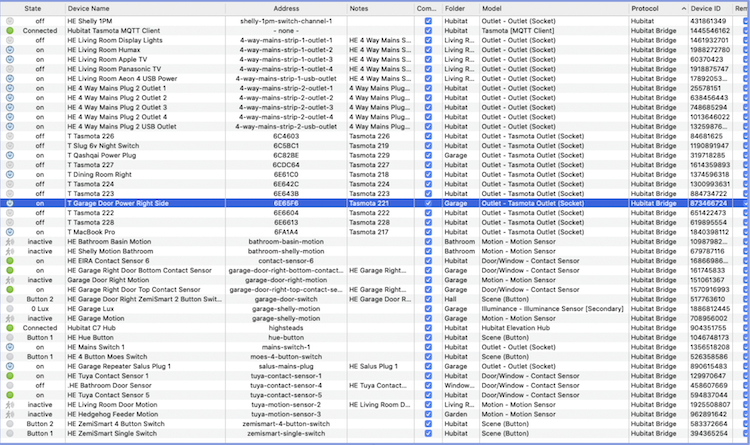
Task: Sort by the Address column header
Action: coord(286,9)
